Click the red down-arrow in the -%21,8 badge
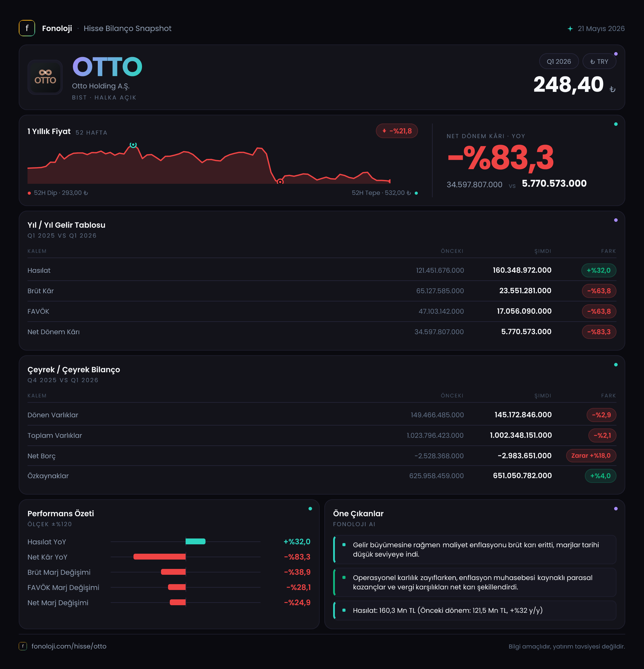The width and height of the screenshot is (644, 669). tap(384, 131)
